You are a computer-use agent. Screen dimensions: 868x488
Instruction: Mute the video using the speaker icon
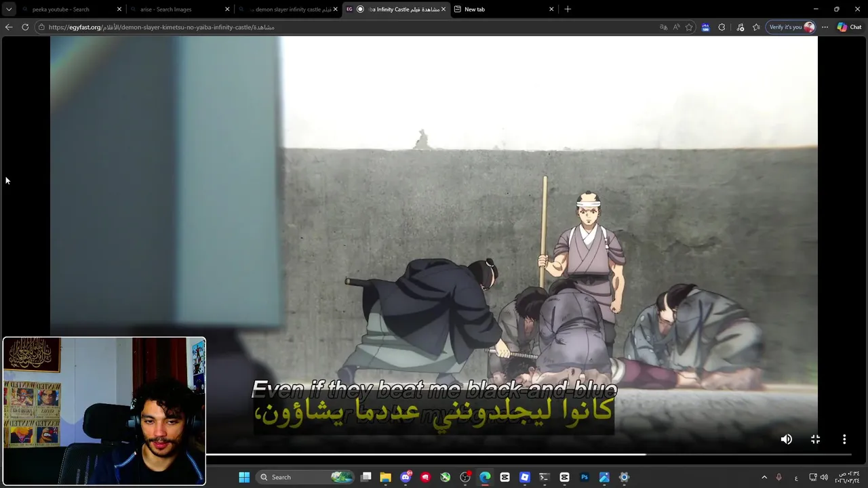point(786,439)
